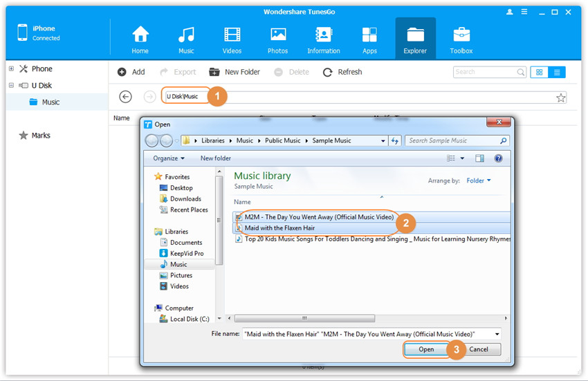Viewport: 588px width, 381px height.
Task: Expand the Phone tree node
Action: [x=11, y=69]
